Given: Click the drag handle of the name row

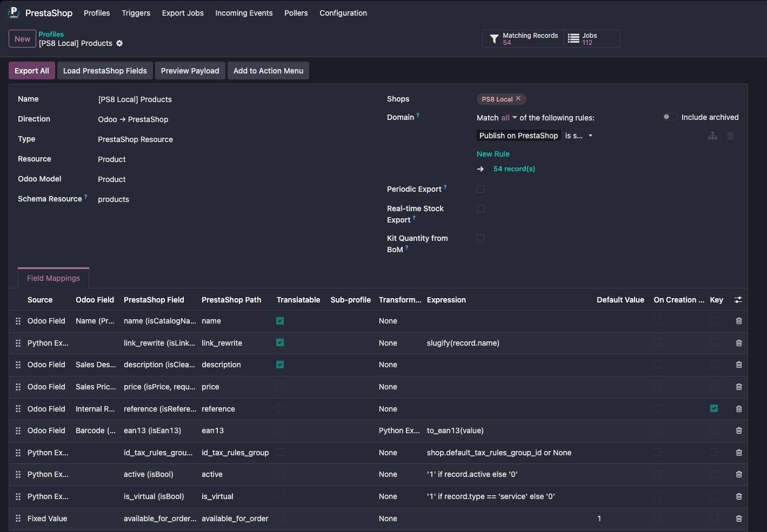Looking at the screenshot, I should point(18,321).
